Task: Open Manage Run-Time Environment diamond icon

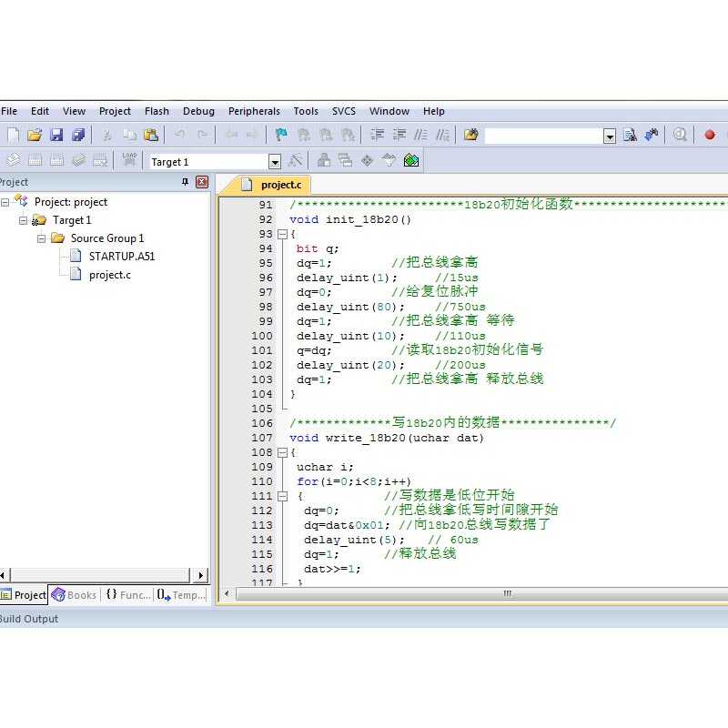Action: [367, 161]
